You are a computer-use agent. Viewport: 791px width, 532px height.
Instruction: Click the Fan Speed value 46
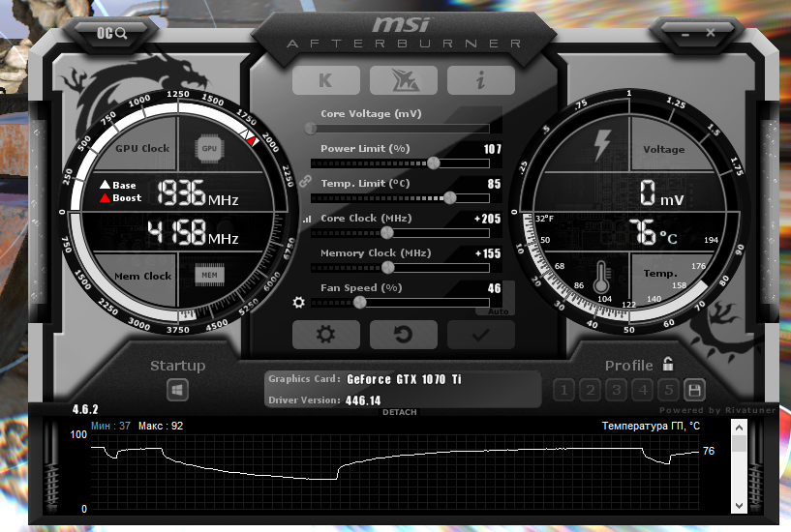tap(495, 288)
